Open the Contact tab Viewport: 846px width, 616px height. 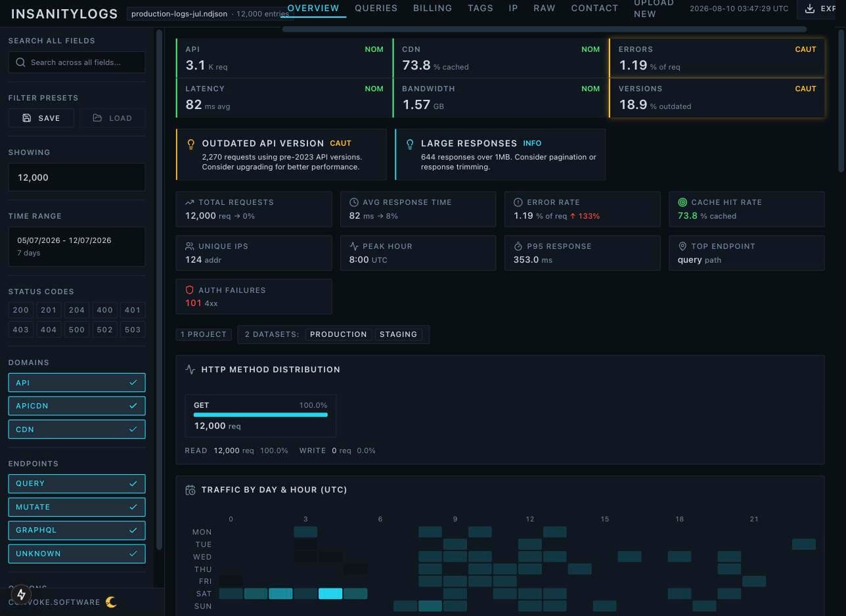pyautogui.click(x=594, y=9)
